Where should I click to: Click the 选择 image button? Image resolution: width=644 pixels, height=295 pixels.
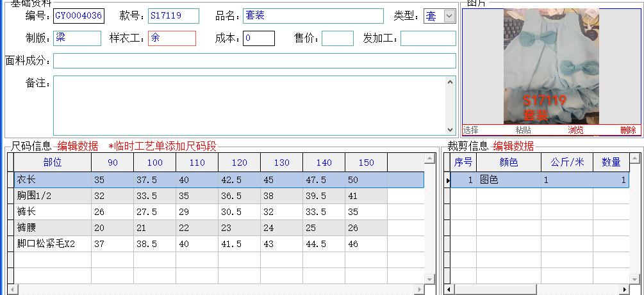(x=471, y=130)
